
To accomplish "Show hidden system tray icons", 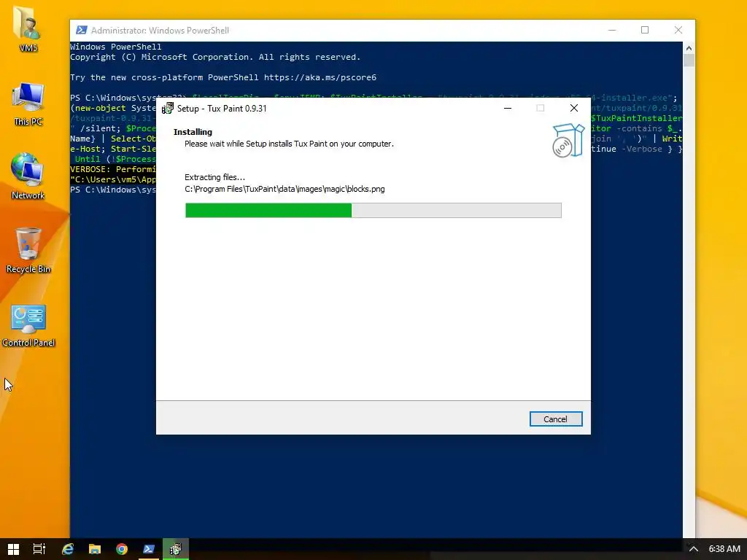I will (x=694, y=549).
